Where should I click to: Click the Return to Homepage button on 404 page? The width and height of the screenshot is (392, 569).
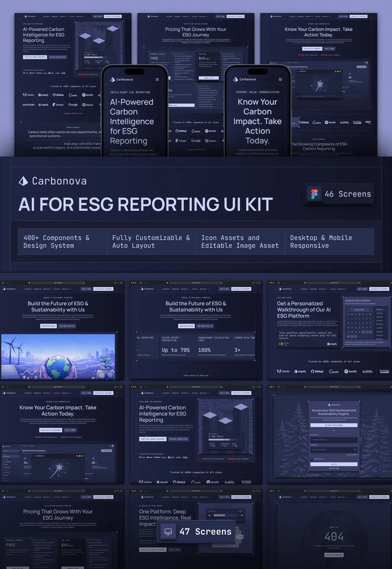pos(334,555)
